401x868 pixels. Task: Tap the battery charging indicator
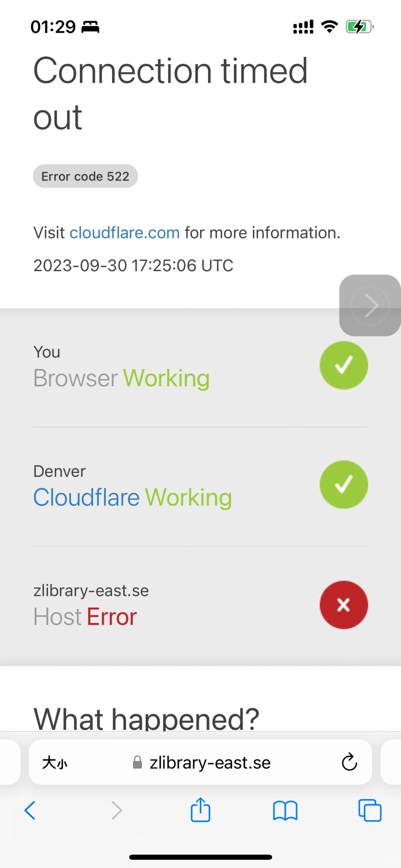tap(360, 27)
